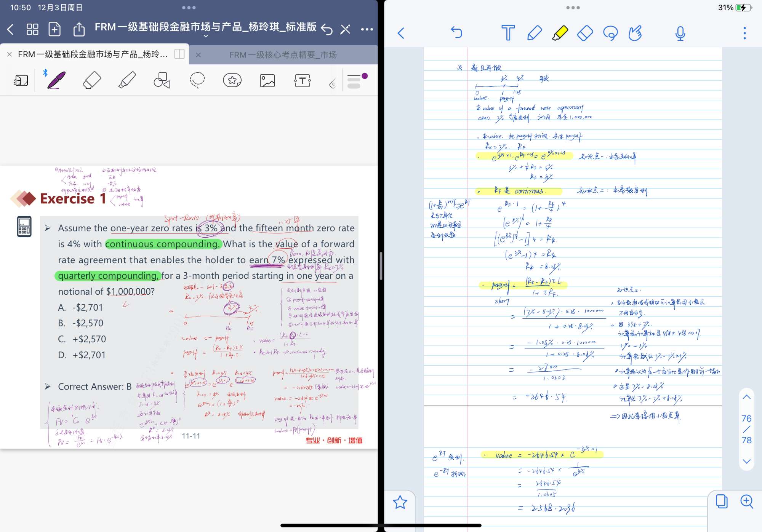762x532 pixels.
Task: Toggle read-only mode pencil-slash icon
Action: [x=345, y=29]
